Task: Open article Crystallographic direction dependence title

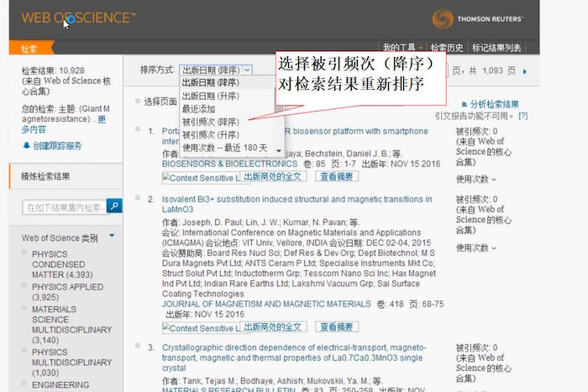Action: [x=294, y=358]
